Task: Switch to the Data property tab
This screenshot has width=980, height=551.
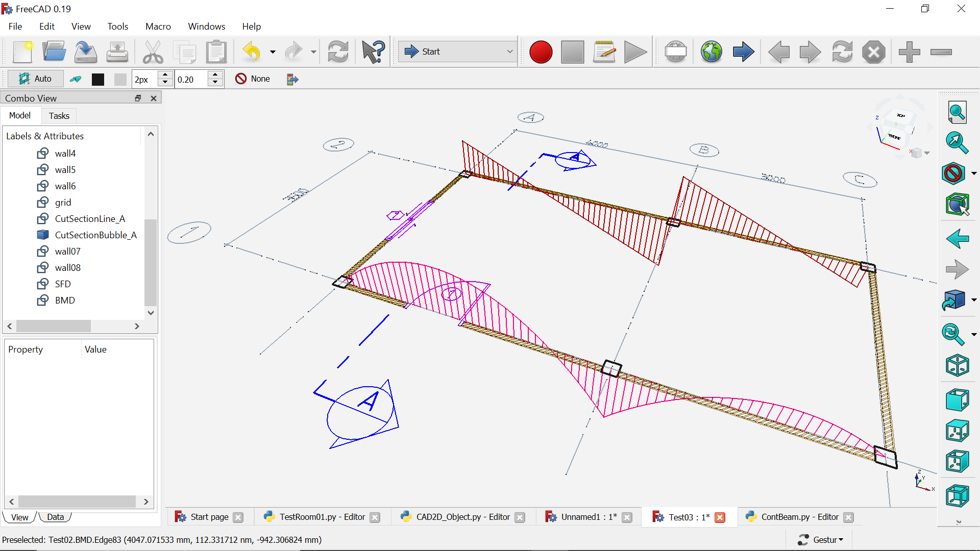Action: click(x=56, y=517)
